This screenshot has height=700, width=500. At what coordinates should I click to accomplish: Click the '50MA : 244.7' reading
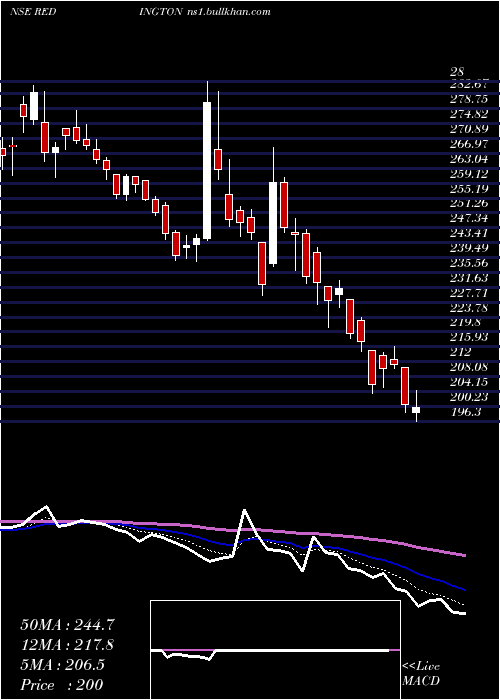coord(66,625)
